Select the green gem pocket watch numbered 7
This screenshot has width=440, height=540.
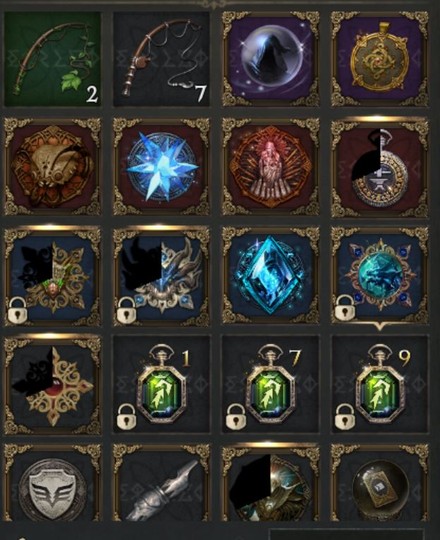[271, 384]
